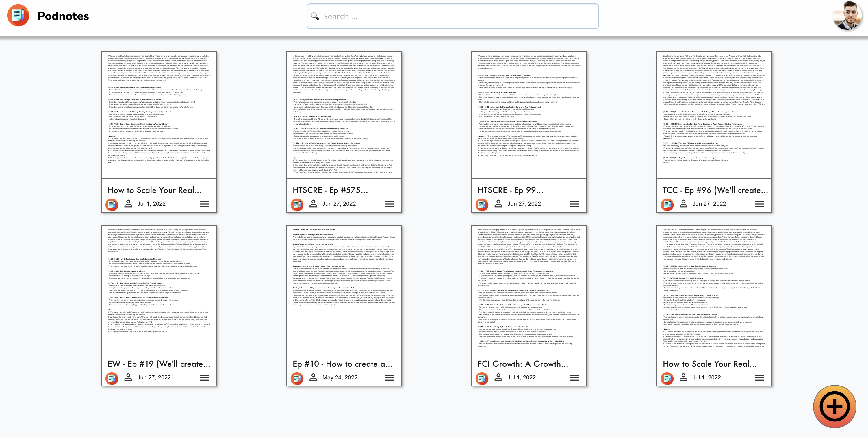Image resolution: width=868 pixels, height=437 pixels.
Task: Open document preview of TCC - Ep #96
Action: click(714, 115)
